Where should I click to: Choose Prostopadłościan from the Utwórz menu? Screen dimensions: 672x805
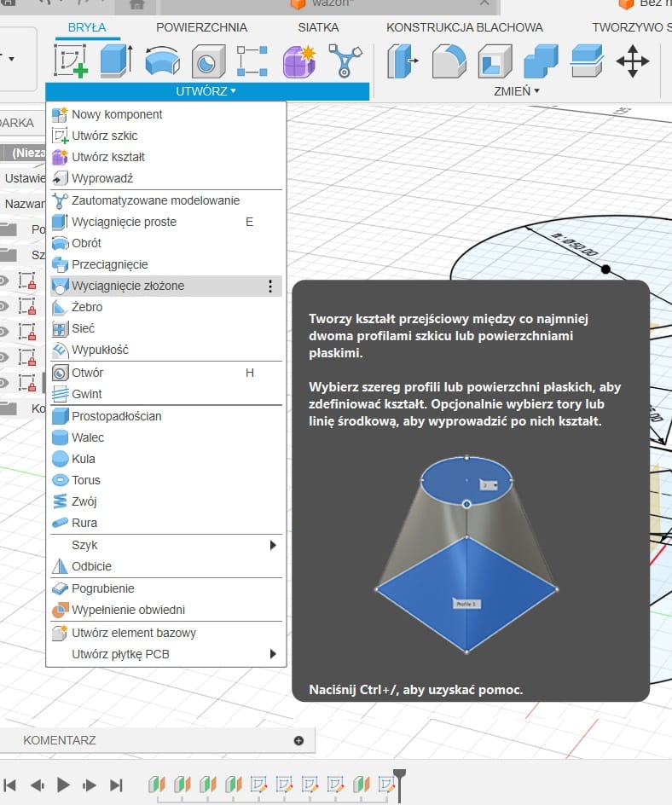(x=116, y=416)
